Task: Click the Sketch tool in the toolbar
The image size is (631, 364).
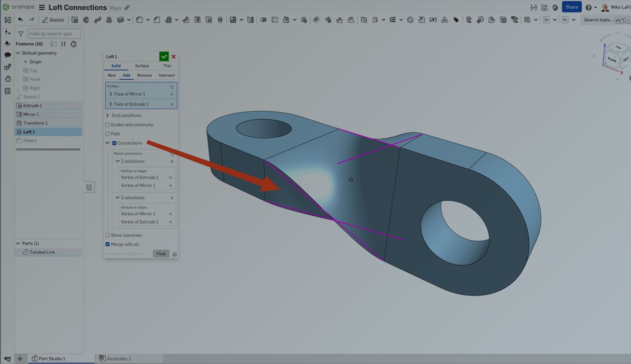Action: click(x=53, y=20)
